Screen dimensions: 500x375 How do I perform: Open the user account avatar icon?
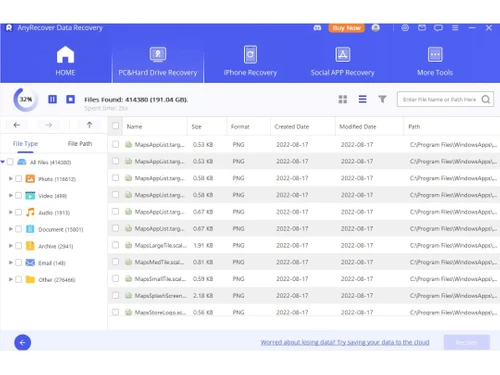coord(376,28)
